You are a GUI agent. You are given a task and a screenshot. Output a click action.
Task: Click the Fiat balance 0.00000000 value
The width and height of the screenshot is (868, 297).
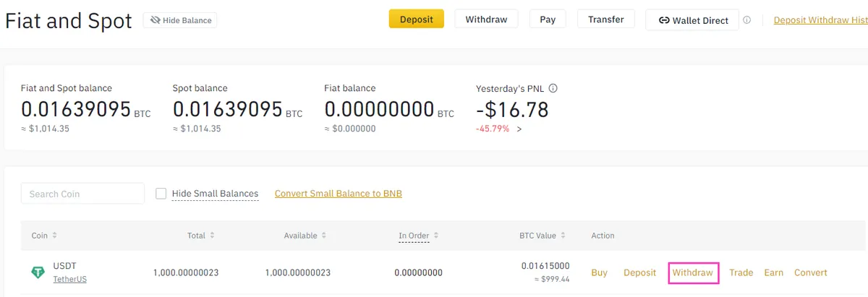tap(378, 110)
